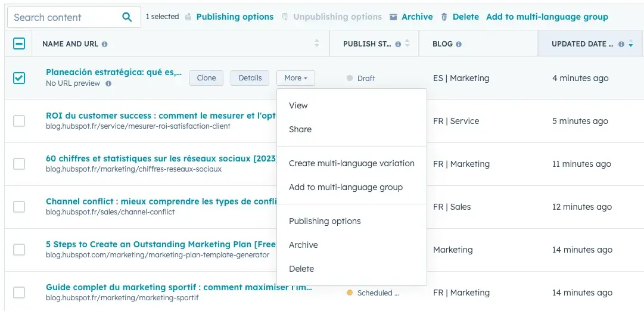Click info icon next to No URL preview
The height and width of the screenshot is (311, 644).
coord(108,84)
